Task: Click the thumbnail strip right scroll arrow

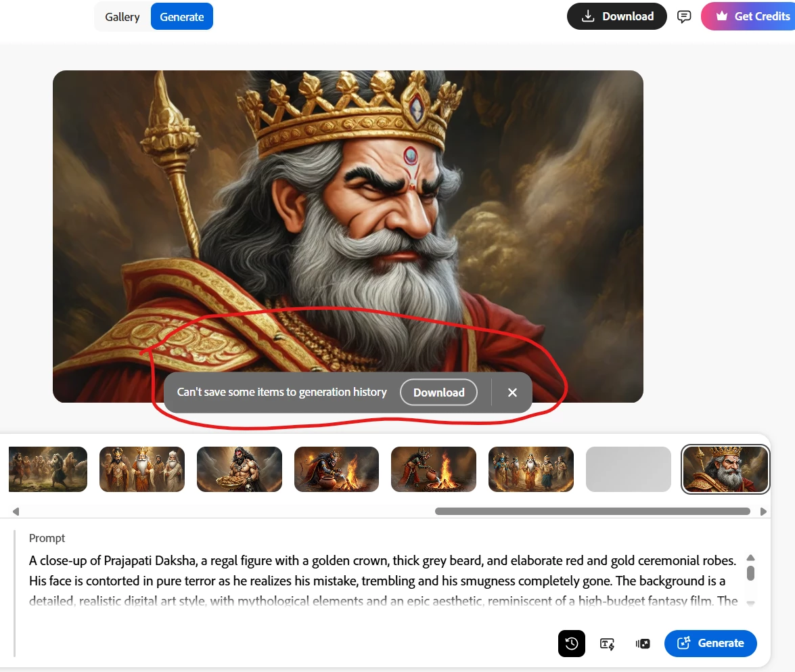Action: pyautogui.click(x=763, y=512)
